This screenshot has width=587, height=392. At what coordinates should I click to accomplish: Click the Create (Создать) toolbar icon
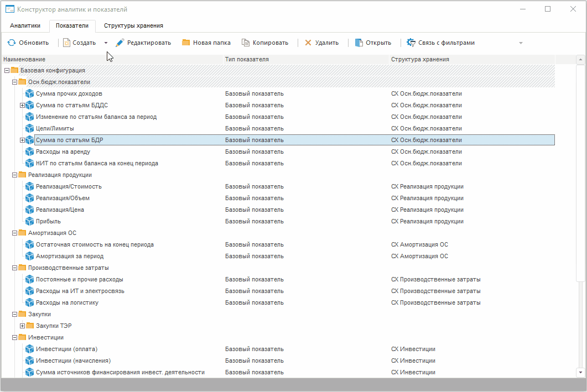pyautogui.click(x=66, y=43)
